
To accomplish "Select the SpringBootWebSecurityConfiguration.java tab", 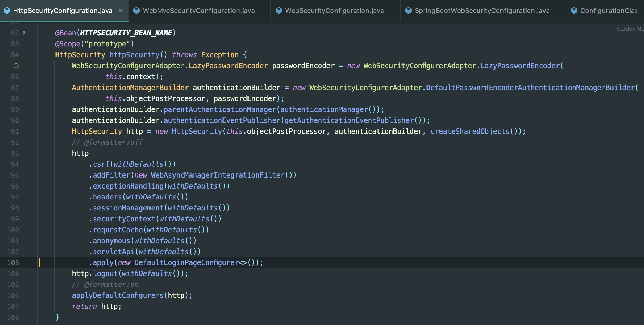I will 482,11.
